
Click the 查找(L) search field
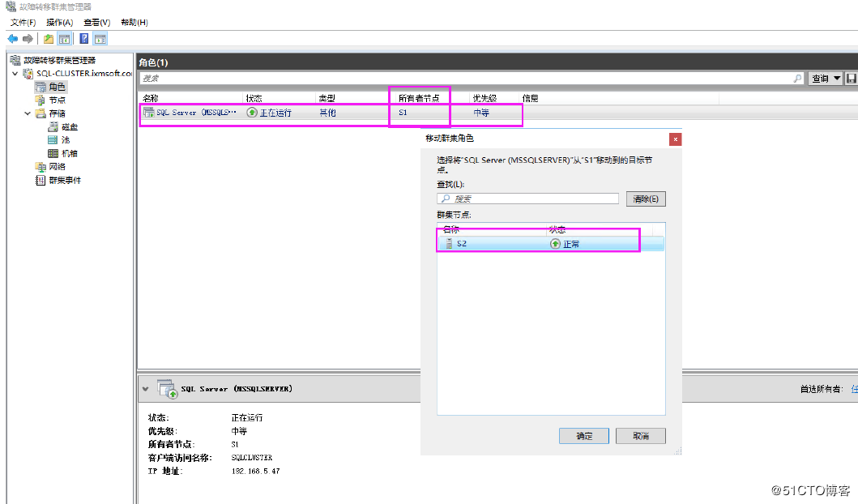[527, 199]
